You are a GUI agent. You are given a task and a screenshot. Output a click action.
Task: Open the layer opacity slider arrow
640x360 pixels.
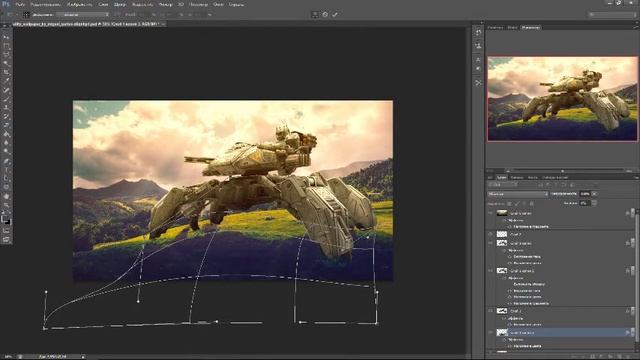(x=594, y=194)
